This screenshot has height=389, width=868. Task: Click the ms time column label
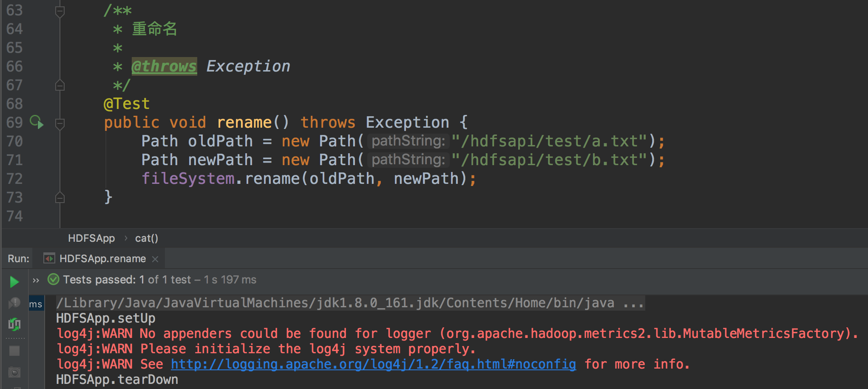pos(36,304)
